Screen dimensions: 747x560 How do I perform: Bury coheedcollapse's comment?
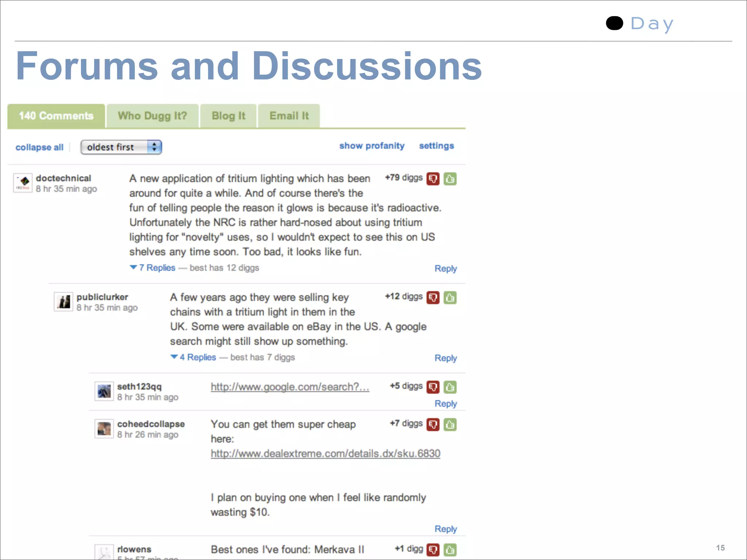(433, 425)
